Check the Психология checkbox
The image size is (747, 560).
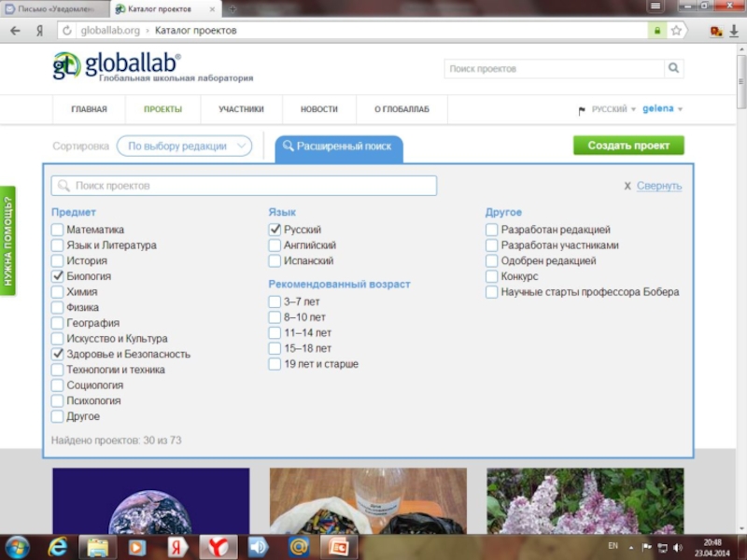pos(57,400)
